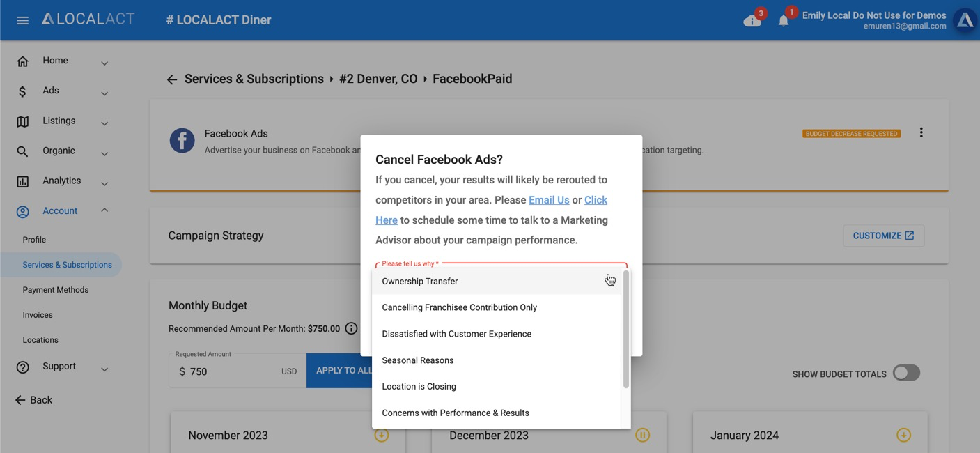980x453 pixels.
Task: Select Cancelling Franchisee Contribution Only
Action: tap(496, 307)
